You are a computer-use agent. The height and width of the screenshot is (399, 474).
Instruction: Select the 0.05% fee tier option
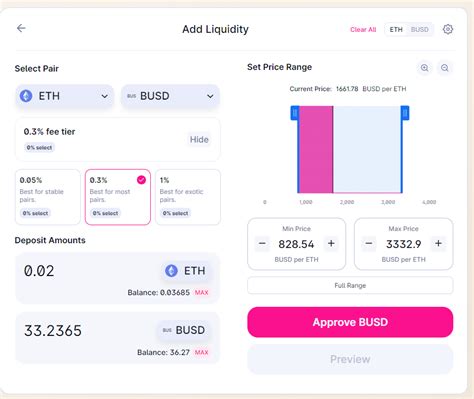pos(48,197)
